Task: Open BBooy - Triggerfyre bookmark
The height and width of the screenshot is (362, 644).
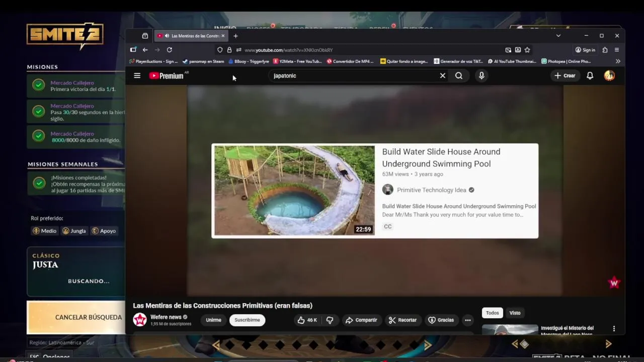Action: (249, 61)
